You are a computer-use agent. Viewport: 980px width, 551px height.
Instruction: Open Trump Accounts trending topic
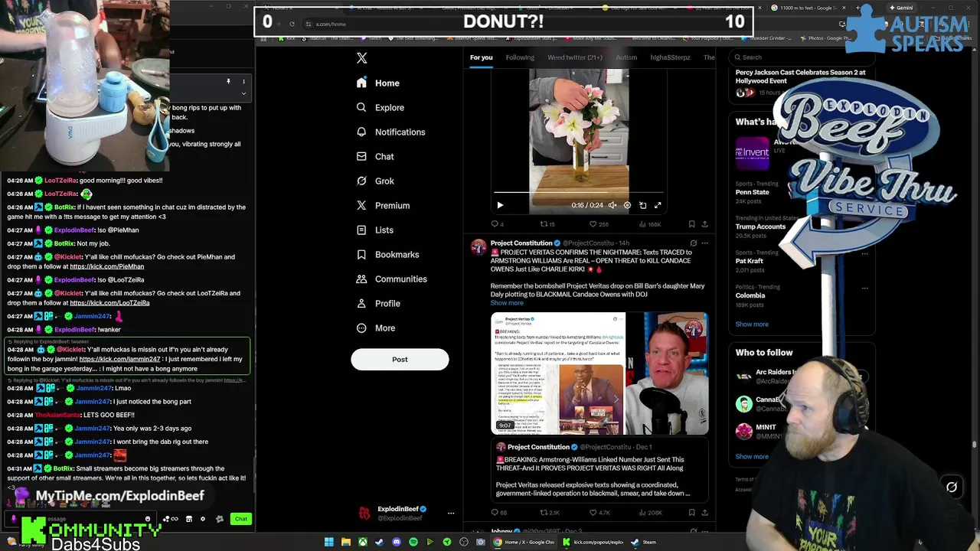[760, 227]
